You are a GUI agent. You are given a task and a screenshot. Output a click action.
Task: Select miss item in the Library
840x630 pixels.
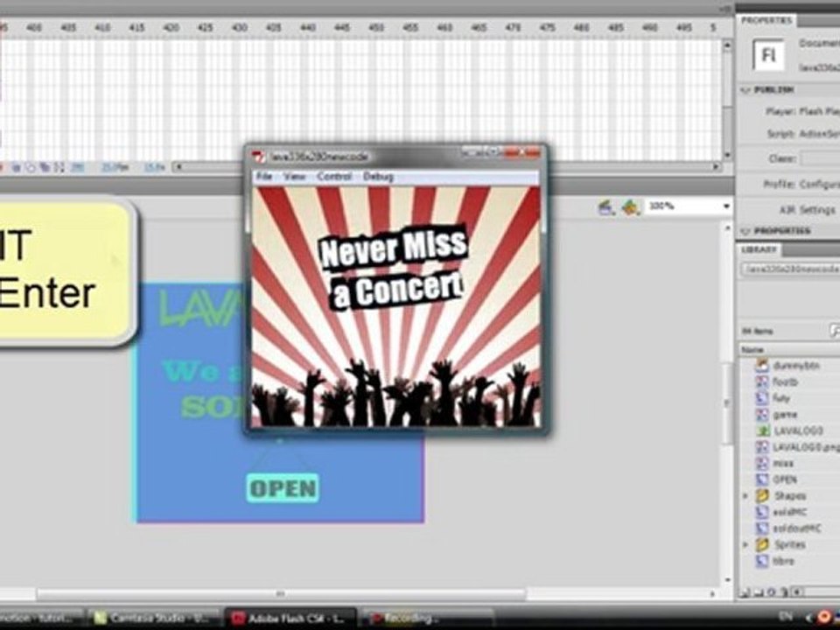783,464
